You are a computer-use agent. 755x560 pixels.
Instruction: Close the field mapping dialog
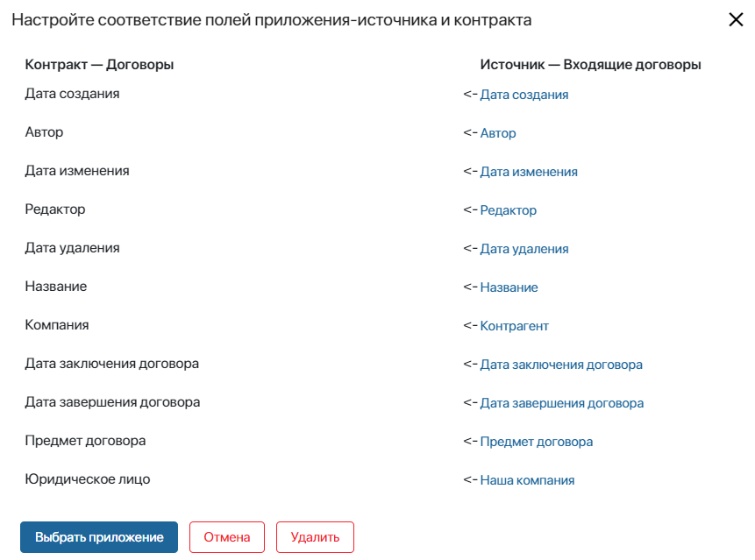click(736, 20)
